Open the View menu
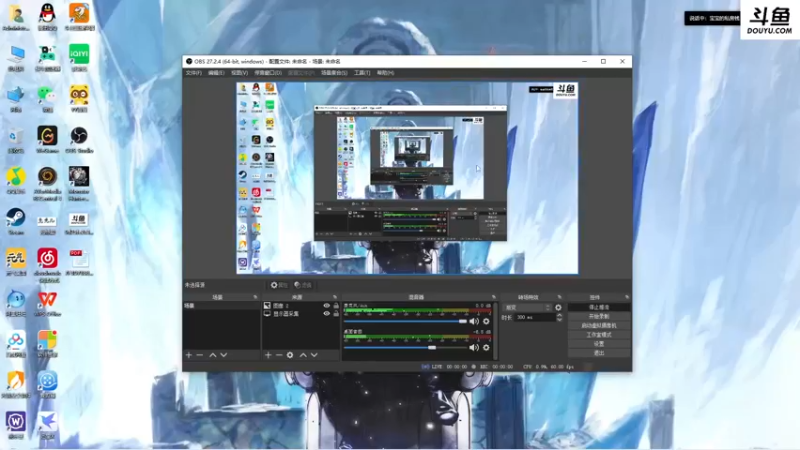 coord(239,73)
